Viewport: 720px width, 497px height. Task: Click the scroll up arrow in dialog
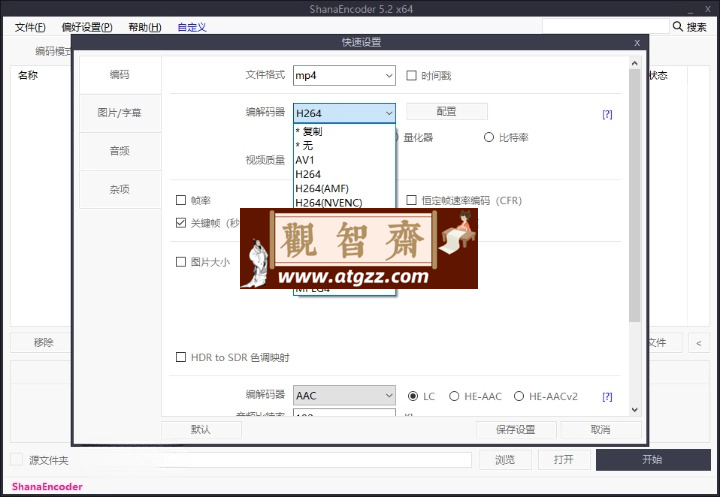click(635, 63)
